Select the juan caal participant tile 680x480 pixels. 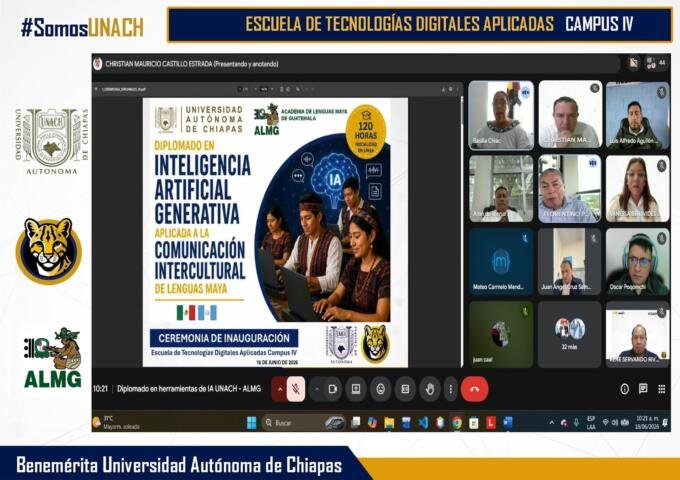pos(501,334)
